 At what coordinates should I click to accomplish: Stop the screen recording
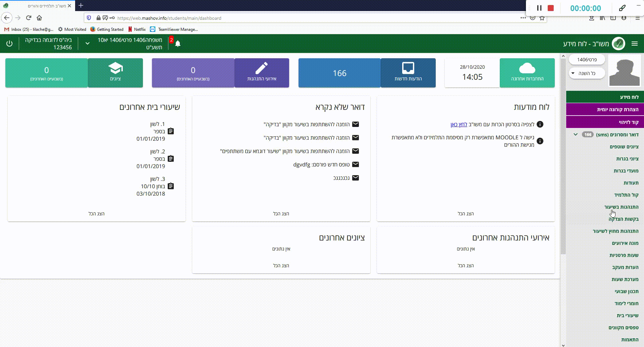[551, 8]
